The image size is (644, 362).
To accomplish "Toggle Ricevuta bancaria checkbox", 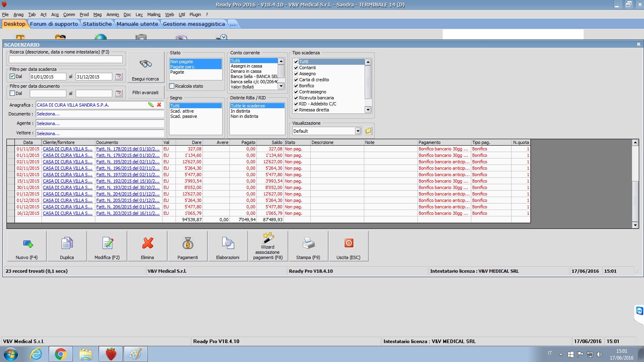I will [x=296, y=98].
